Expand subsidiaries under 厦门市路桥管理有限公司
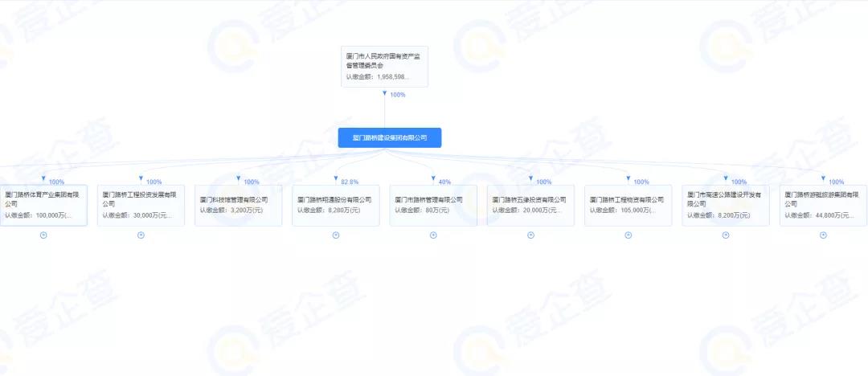 point(433,235)
